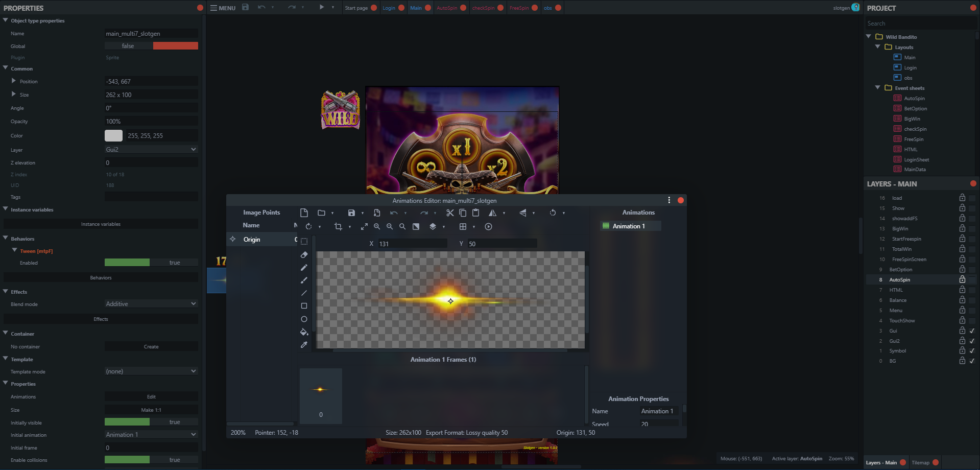Toggle visibility checkbox of BG layer
980x470 pixels.
pos(972,361)
